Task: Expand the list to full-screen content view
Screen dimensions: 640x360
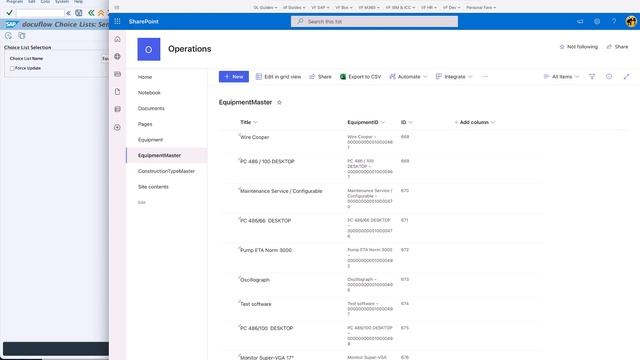Action: [x=626, y=77]
